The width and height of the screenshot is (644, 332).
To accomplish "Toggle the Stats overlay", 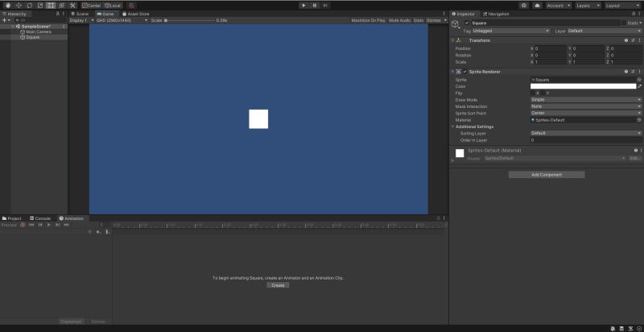I will [x=418, y=20].
